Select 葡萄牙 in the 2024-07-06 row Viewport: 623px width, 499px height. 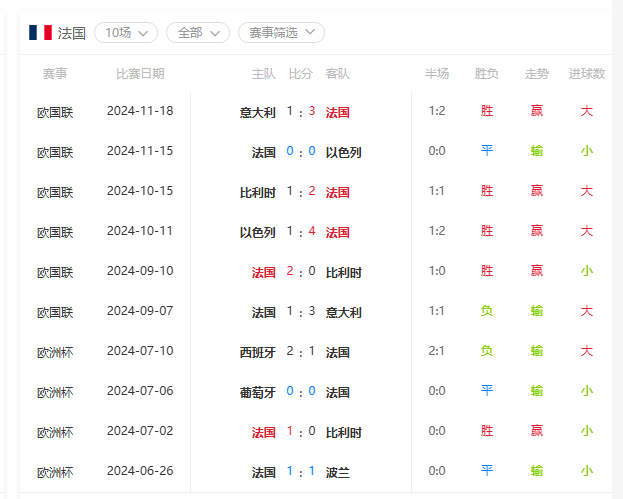pos(257,393)
